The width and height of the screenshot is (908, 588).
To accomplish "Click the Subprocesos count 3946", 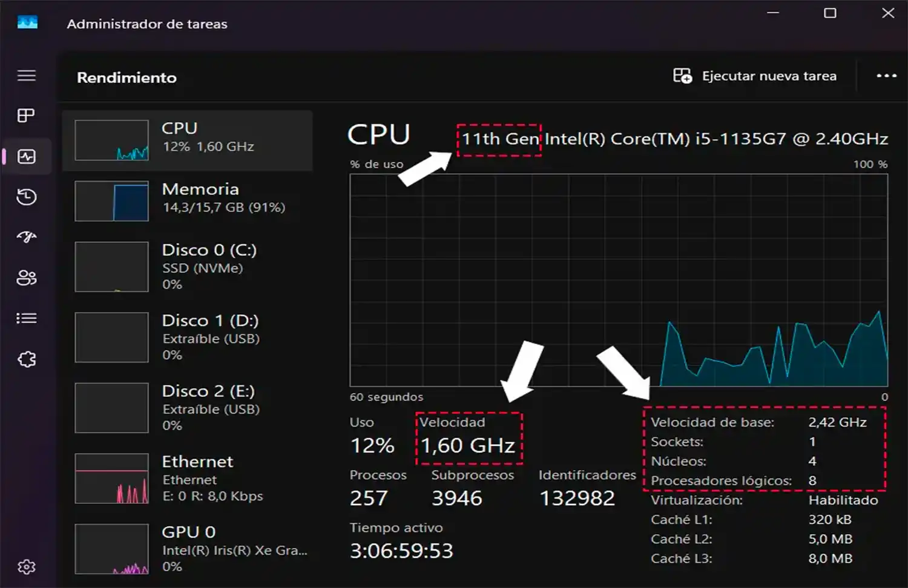I will coord(457,498).
